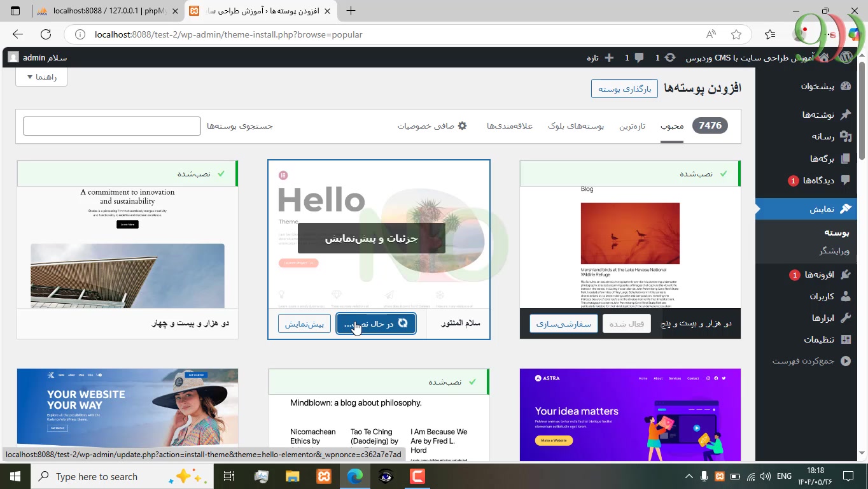Click the plus icon beside تازه
Screen dimensions: 868x489
609,57
